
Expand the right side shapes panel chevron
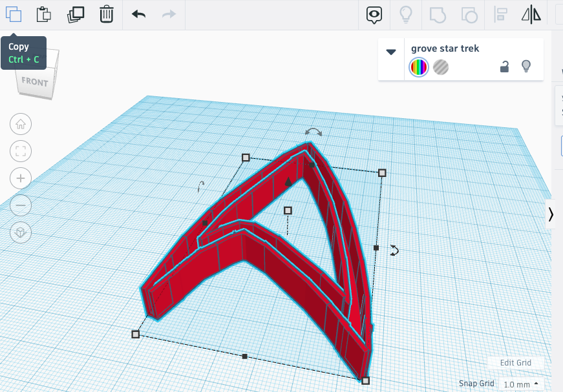point(551,214)
